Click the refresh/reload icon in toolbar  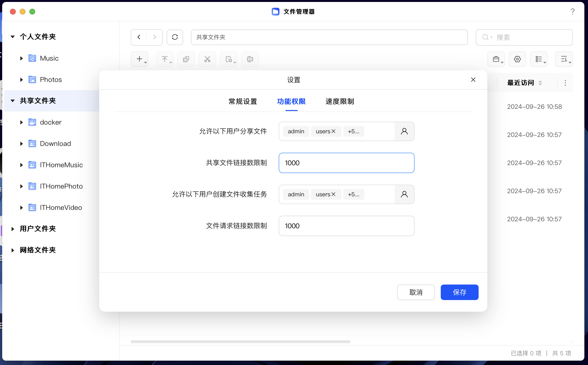tap(176, 37)
